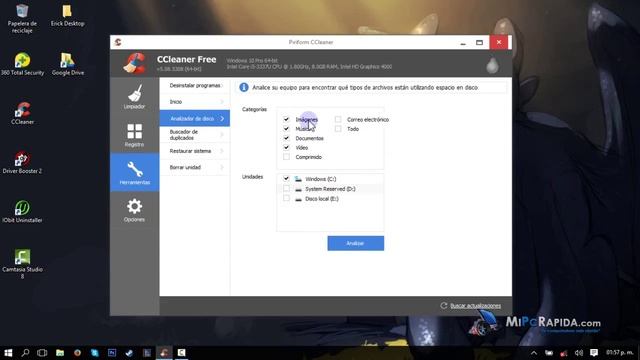Select Analizador de disco menu item

point(195,118)
